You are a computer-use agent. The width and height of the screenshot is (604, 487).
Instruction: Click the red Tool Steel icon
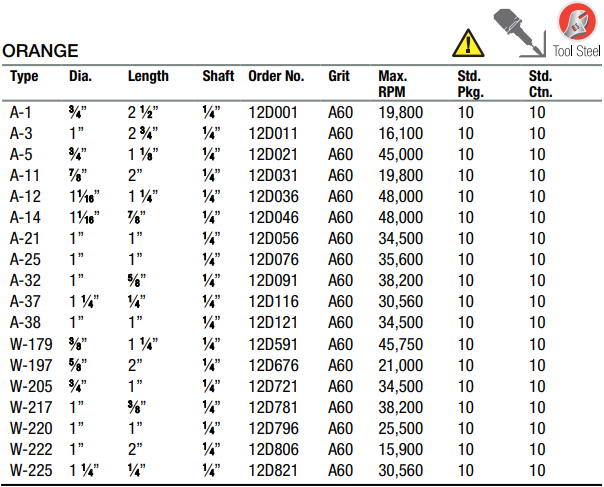(x=576, y=22)
